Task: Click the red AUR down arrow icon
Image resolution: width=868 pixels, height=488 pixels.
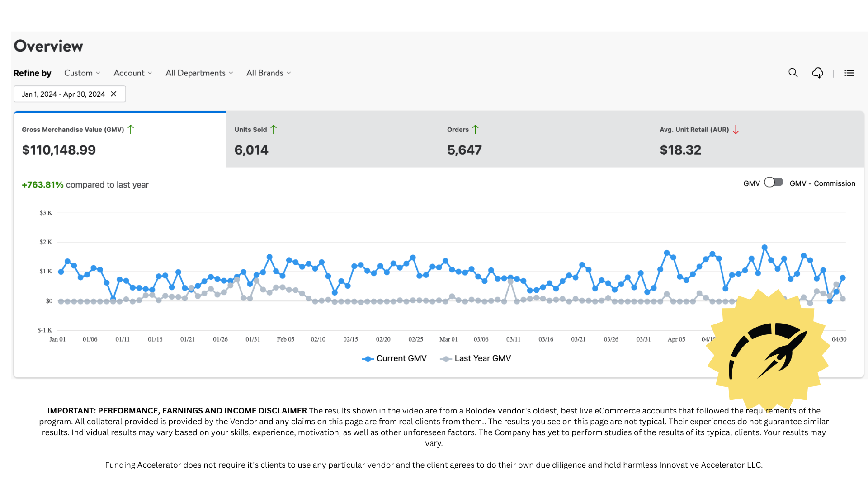Action: [736, 130]
